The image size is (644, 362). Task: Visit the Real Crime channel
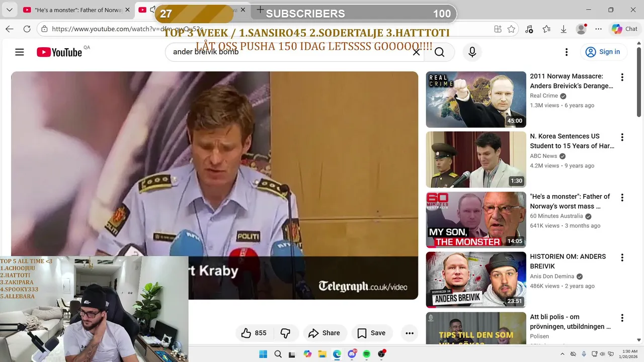(x=544, y=96)
